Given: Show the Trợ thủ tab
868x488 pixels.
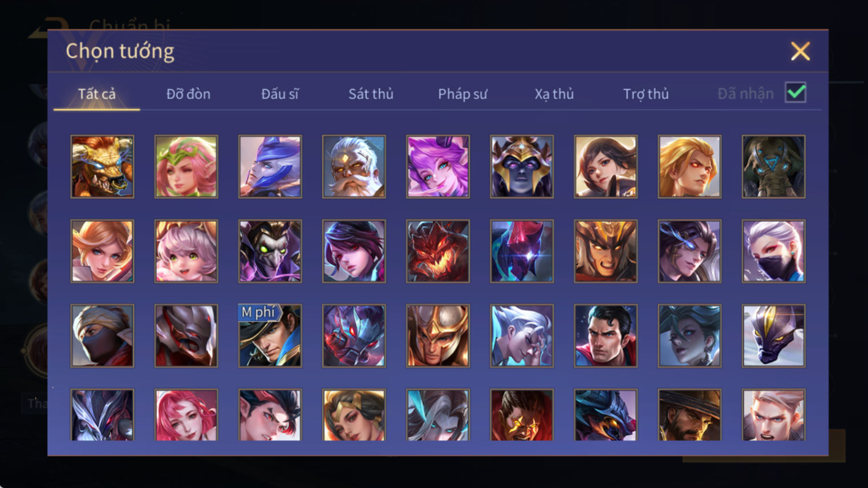Looking at the screenshot, I should pos(646,94).
